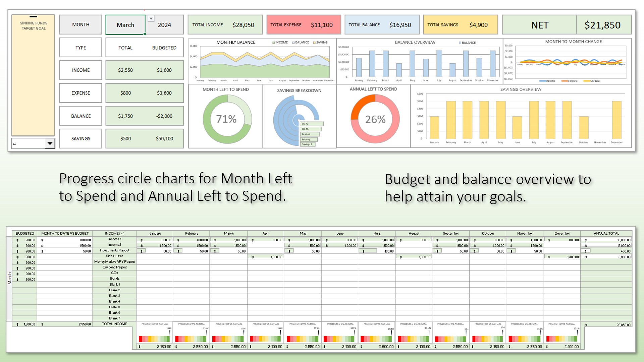Click the Savings 1 label in Savings Breakdown
Image resolution: width=644 pixels, height=362 pixels.
tap(308, 144)
